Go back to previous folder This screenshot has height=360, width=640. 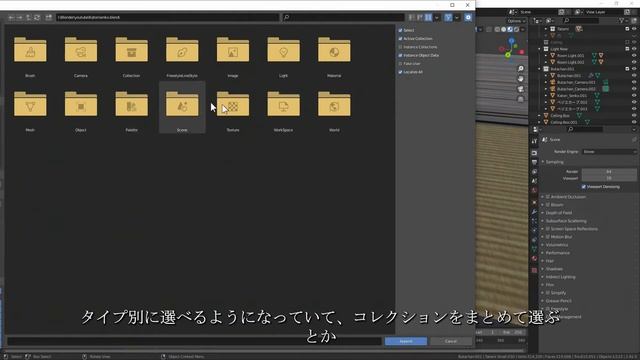click(11, 18)
